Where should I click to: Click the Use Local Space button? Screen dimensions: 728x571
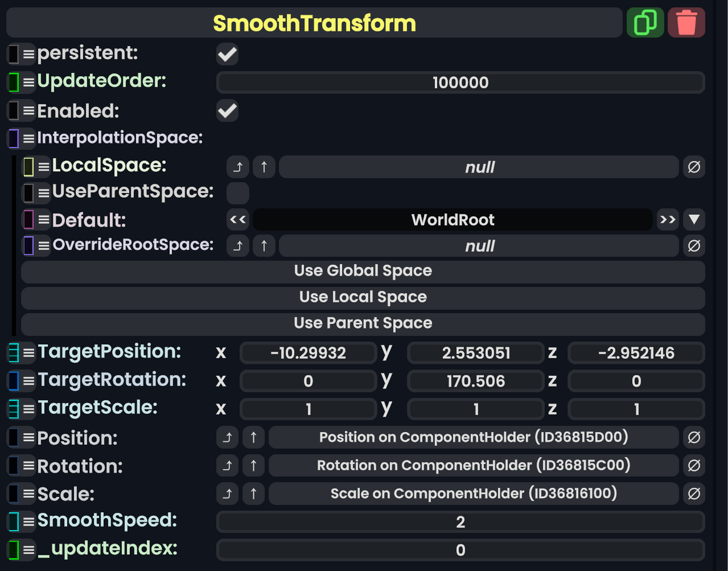click(x=363, y=297)
